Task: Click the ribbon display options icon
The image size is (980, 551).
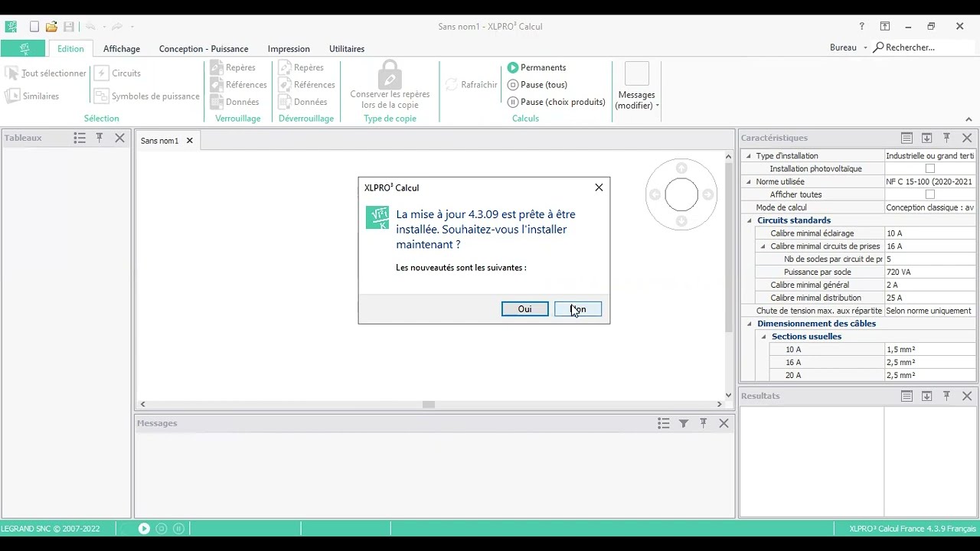Action: (x=884, y=26)
